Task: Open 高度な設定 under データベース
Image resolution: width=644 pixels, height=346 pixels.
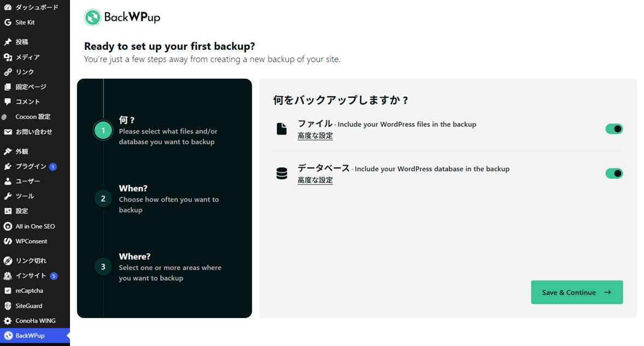Action: click(315, 180)
